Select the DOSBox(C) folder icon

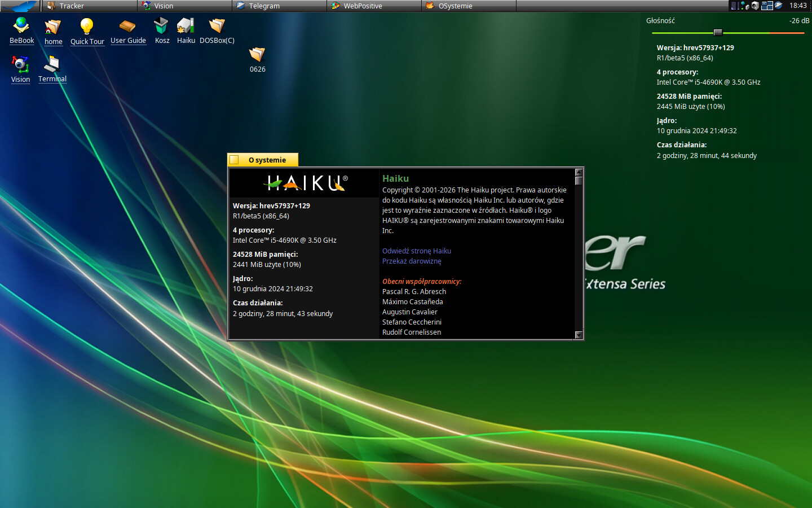[x=217, y=26]
